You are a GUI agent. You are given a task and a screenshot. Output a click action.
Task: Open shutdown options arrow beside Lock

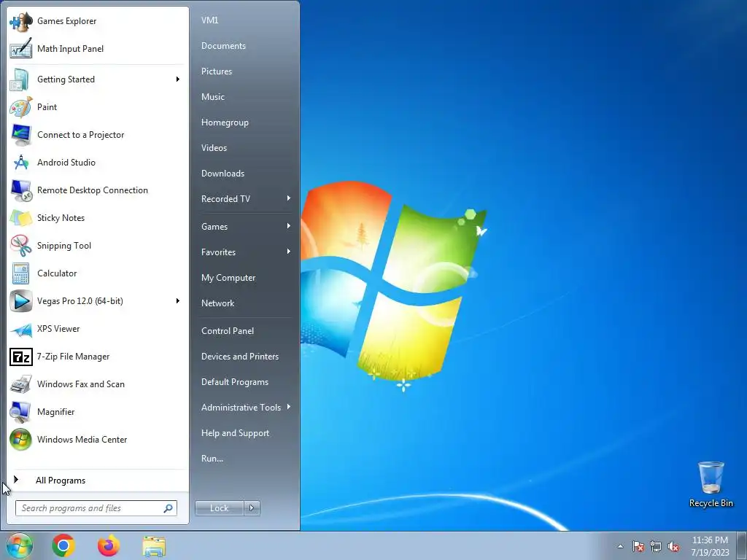pyautogui.click(x=252, y=508)
